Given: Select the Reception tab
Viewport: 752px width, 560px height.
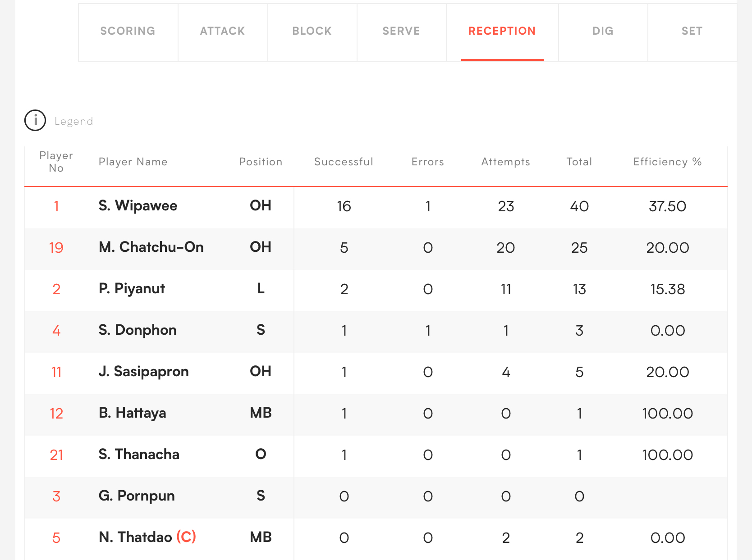Looking at the screenshot, I should 502,31.
